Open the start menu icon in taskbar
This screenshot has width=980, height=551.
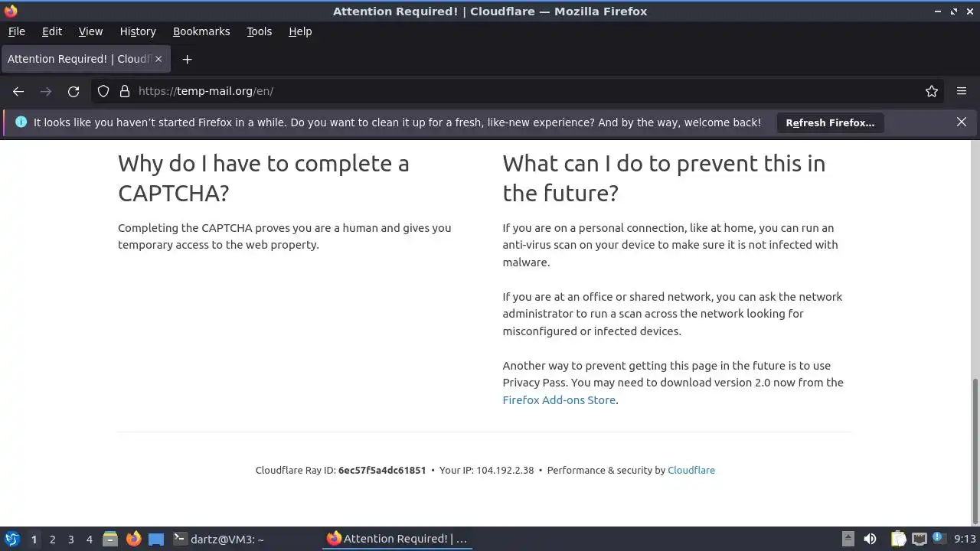11,539
